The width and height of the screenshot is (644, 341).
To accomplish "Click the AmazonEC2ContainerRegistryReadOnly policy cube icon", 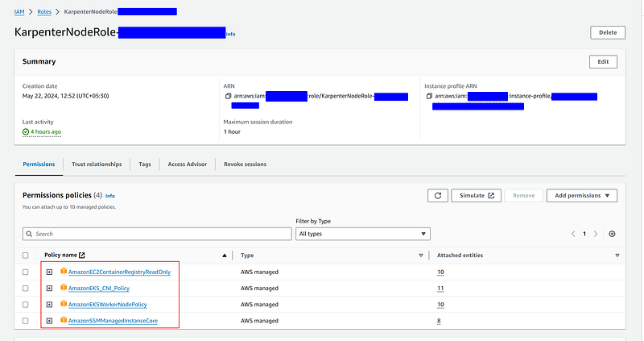I will (64, 272).
